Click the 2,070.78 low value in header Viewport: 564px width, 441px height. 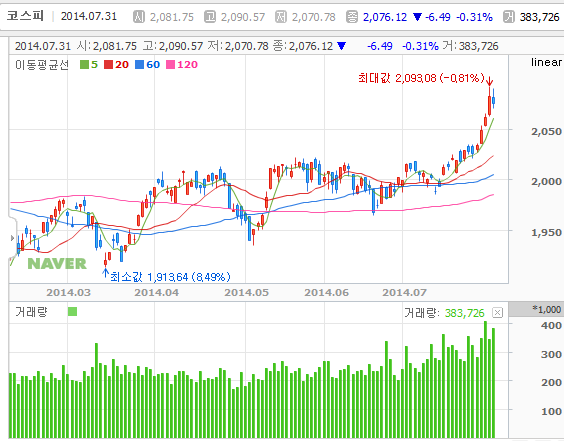pyautogui.click(x=314, y=17)
